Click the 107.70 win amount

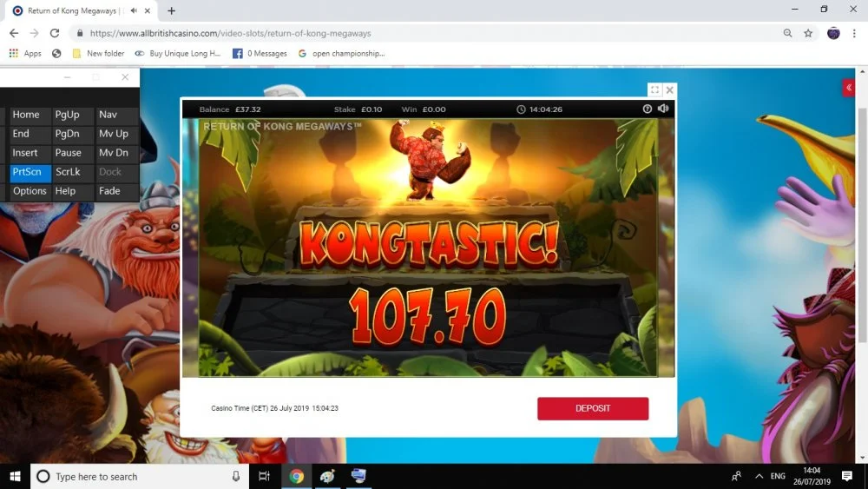click(428, 317)
